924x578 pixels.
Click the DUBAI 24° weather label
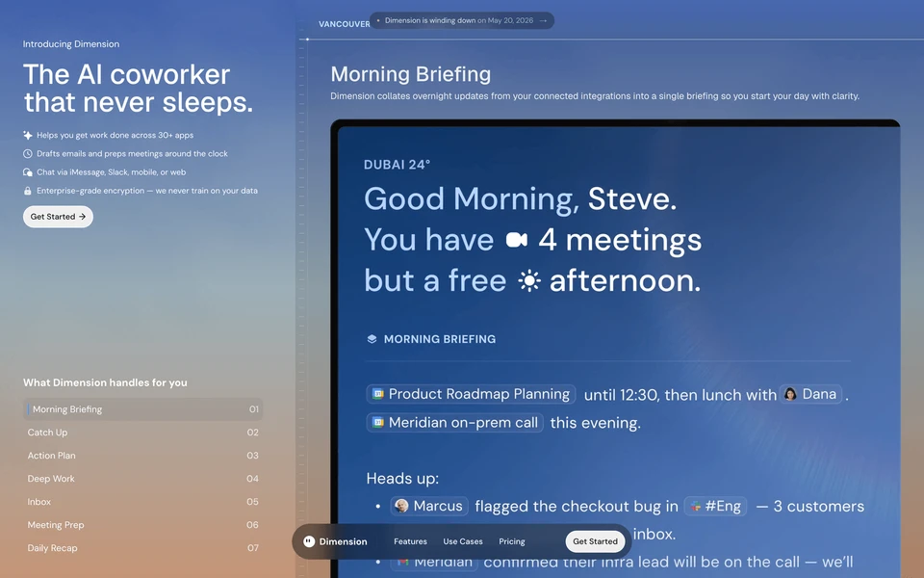(398, 165)
